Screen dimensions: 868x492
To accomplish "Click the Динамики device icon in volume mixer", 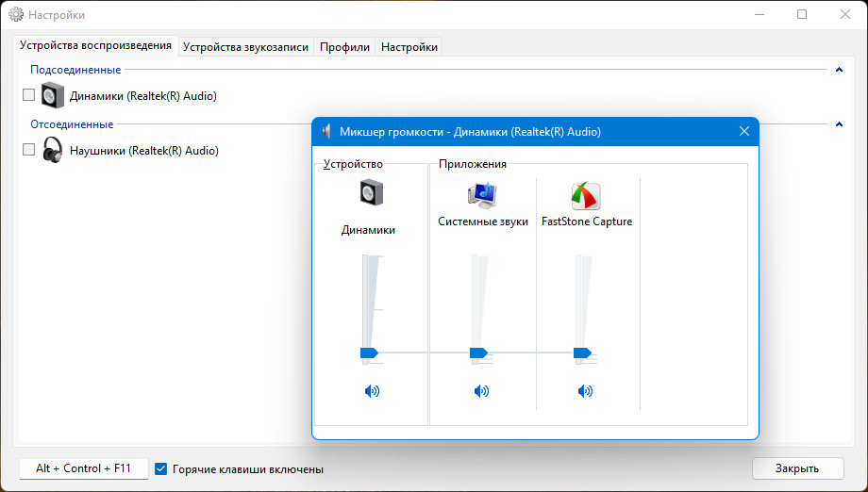I will 372,192.
